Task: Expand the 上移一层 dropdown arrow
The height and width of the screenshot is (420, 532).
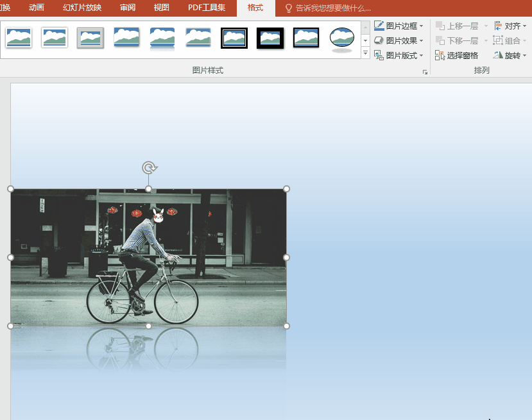Action: point(486,26)
